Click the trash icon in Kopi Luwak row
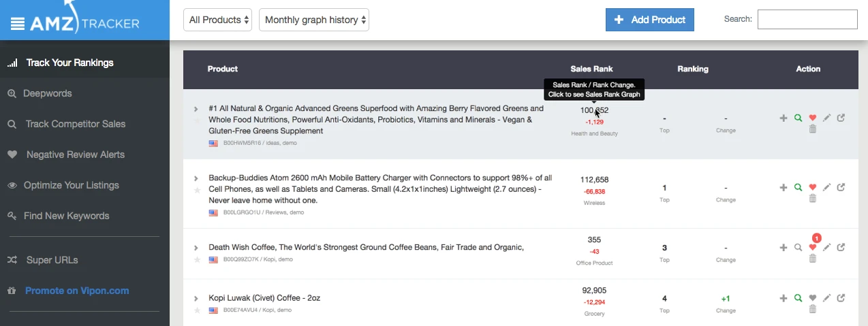868x326 pixels. click(x=812, y=309)
